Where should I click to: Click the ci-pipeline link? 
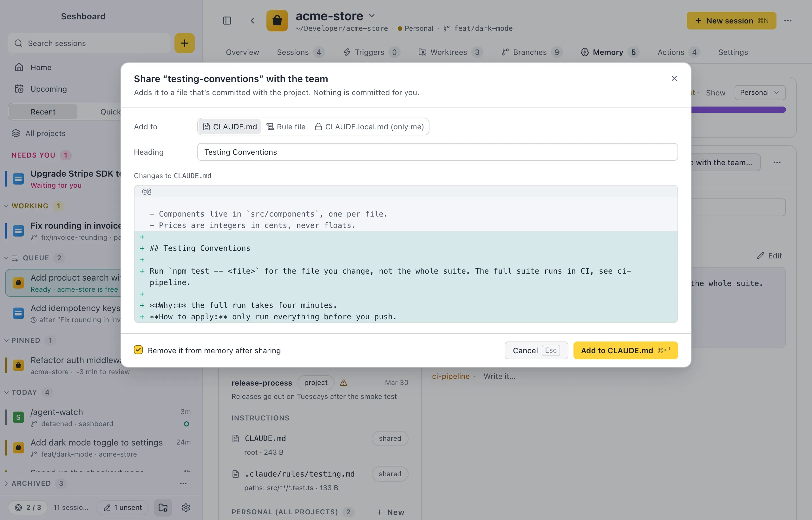coord(451,376)
